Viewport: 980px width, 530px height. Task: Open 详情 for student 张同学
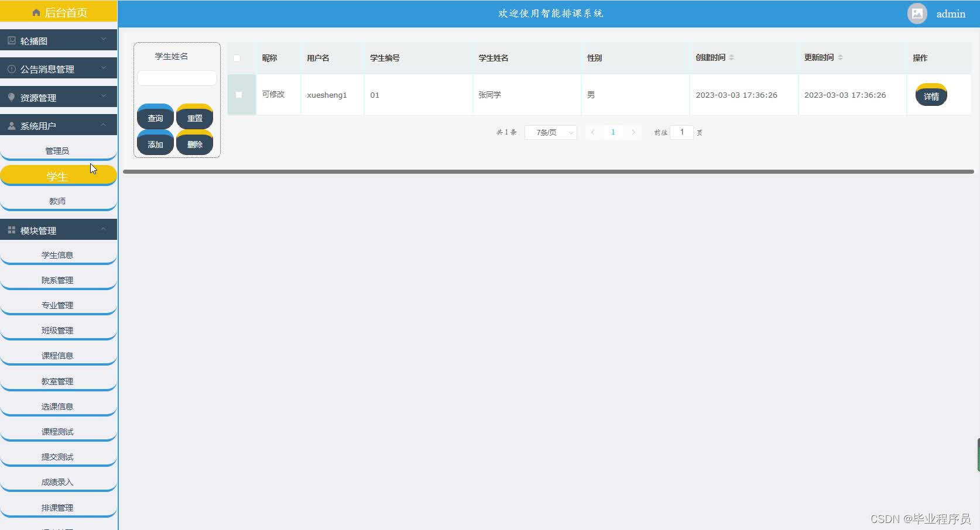click(931, 95)
